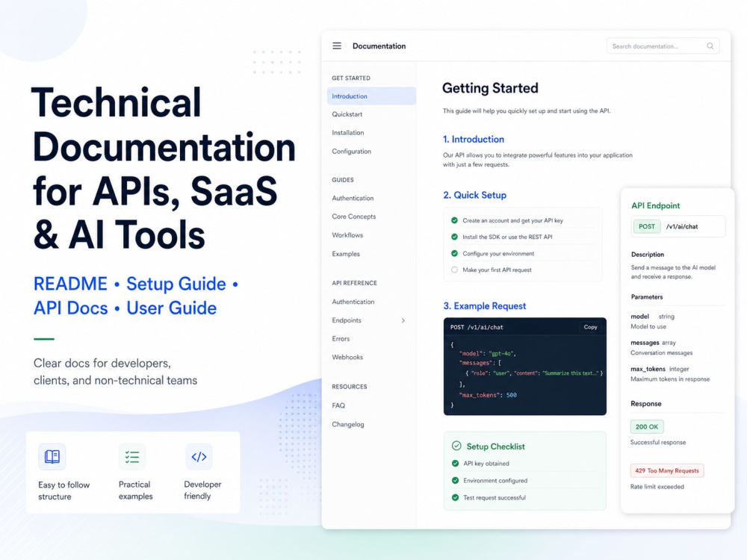This screenshot has width=747, height=560.
Task: Click the /v1/ai/chat endpoint path
Action: tap(682, 227)
